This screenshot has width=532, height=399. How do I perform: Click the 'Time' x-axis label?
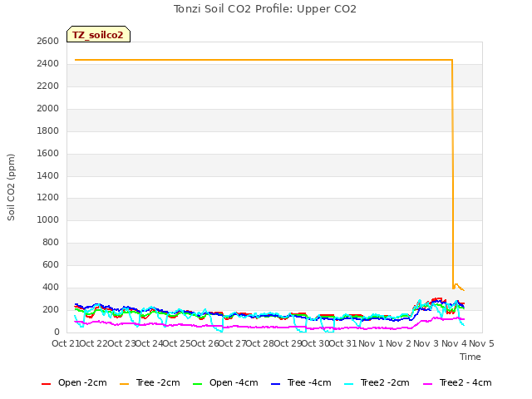point(470,357)
